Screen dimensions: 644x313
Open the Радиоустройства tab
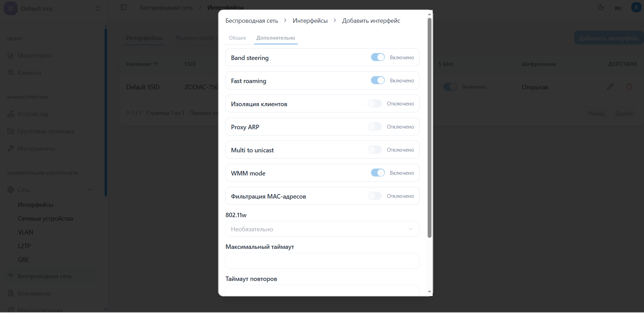pyautogui.click(x=197, y=38)
